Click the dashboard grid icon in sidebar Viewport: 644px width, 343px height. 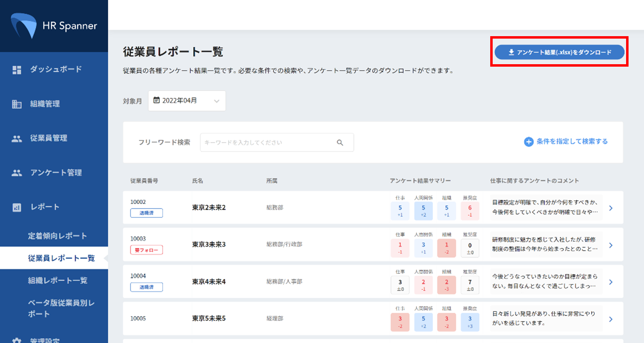click(17, 70)
